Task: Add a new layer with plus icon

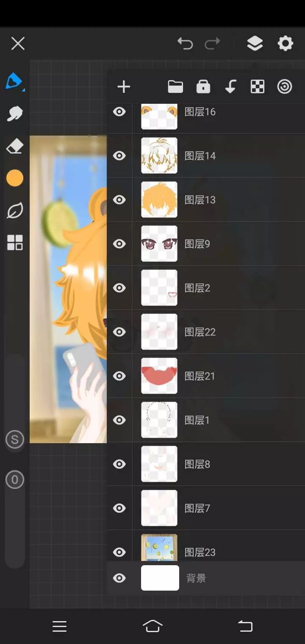Action: [x=124, y=87]
